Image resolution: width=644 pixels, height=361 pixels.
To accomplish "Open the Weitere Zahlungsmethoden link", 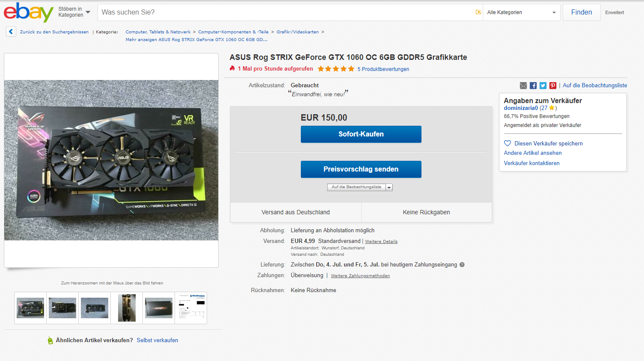I will [360, 276].
